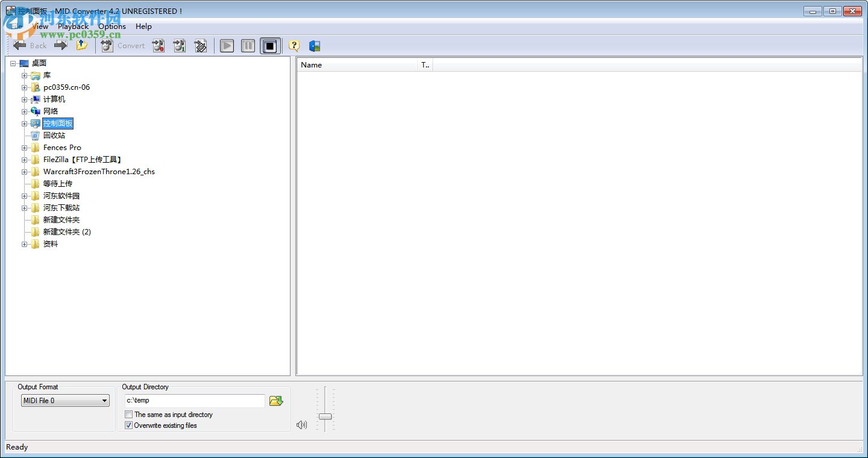
Task: Click the convert to MIDI format 1 icon
Action: tap(179, 45)
